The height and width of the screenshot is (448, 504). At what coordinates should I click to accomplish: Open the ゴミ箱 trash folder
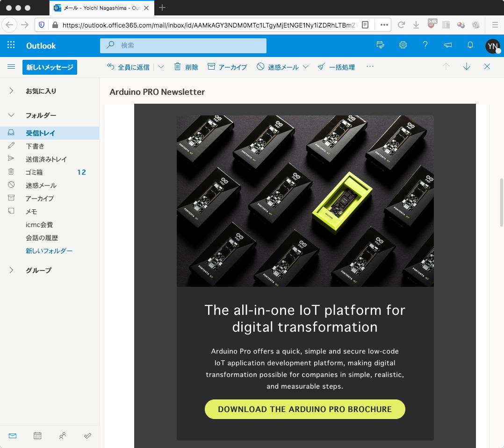point(50,172)
